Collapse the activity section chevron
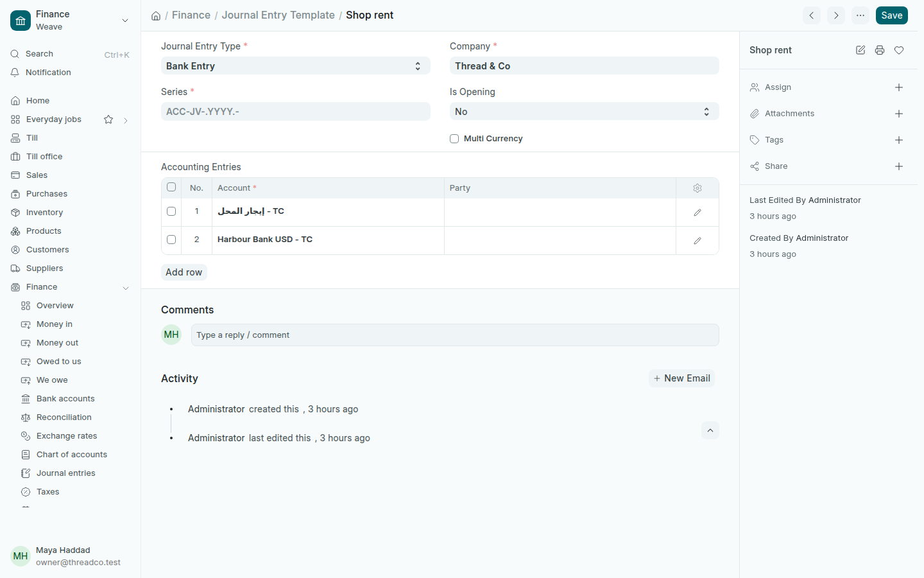This screenshot has width=924, height=578. [710, 430]
